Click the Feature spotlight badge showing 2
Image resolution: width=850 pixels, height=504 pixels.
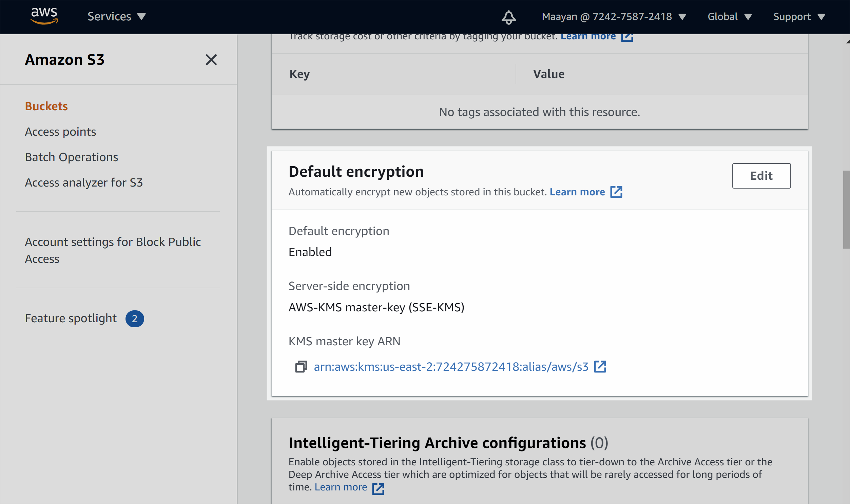tap(135, 318)
